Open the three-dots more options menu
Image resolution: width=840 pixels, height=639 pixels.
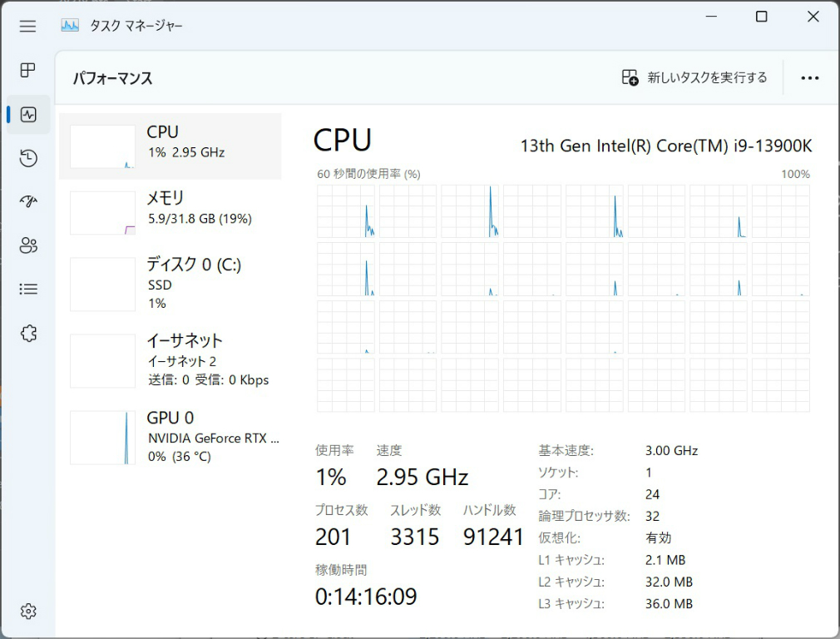click(809, 77)
